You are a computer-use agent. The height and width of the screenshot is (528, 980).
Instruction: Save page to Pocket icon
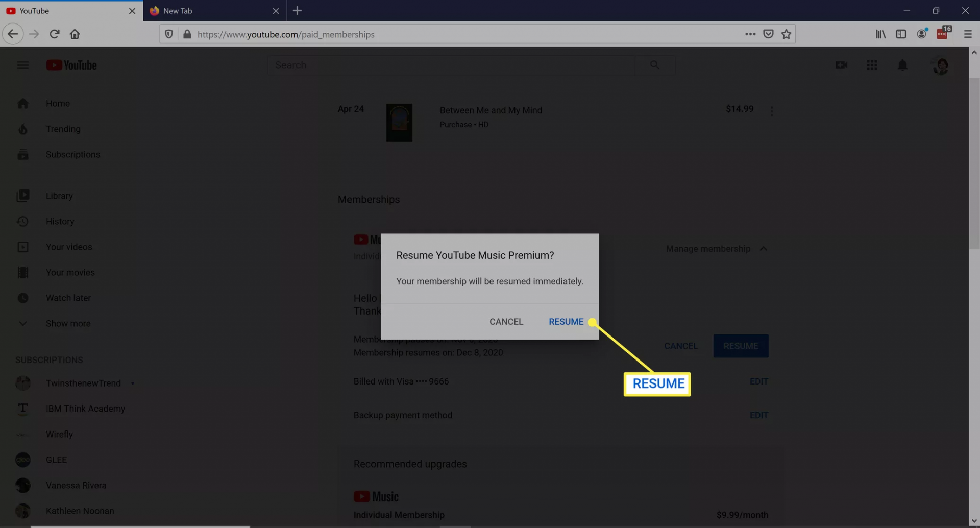pos(768,34)
